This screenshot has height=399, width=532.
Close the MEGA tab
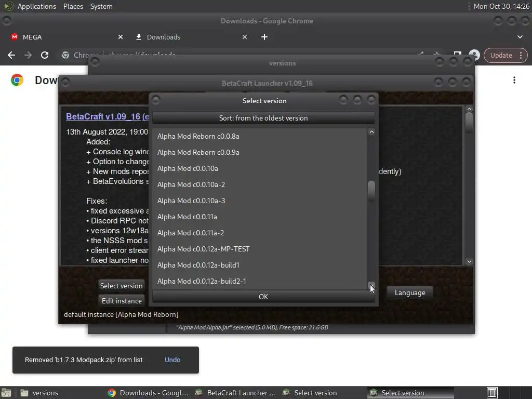coord(121,37)
